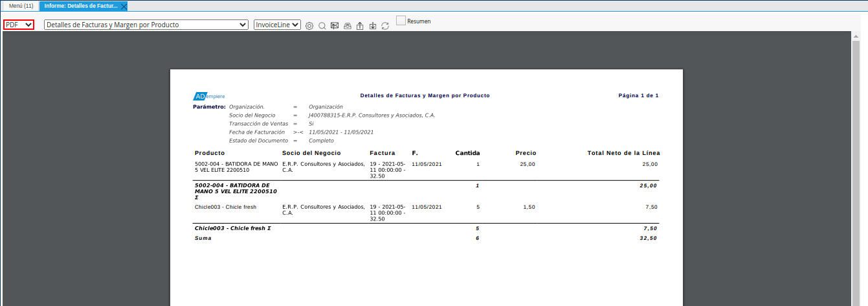Click the 'Fecha de Facturación' parameter label

(257, 132)
